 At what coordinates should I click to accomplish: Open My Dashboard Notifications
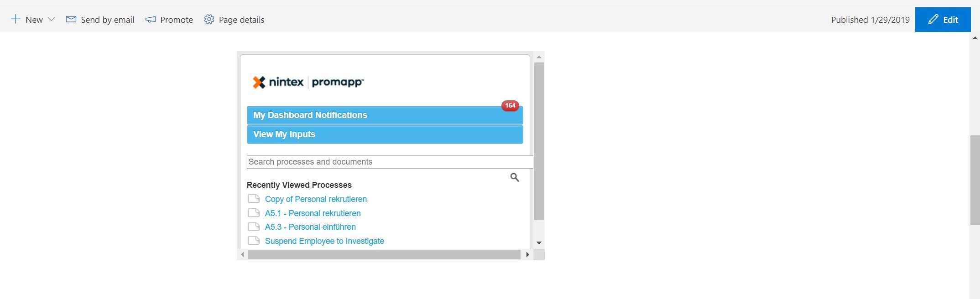pos(385,115)
